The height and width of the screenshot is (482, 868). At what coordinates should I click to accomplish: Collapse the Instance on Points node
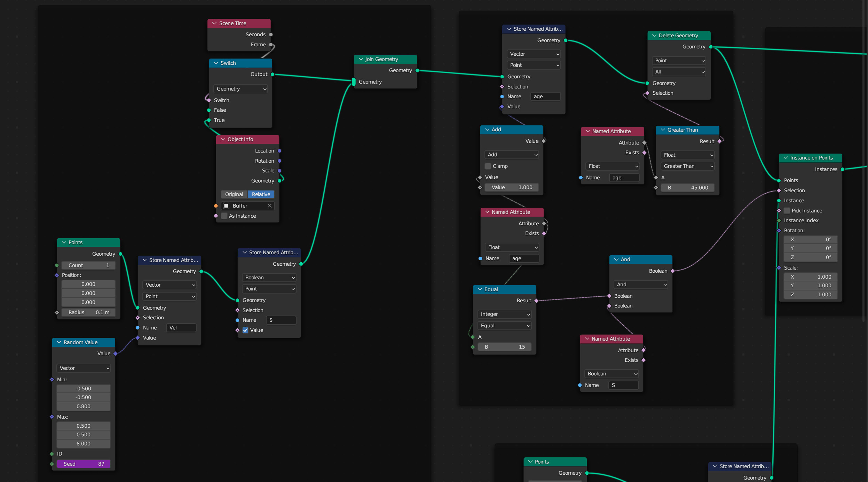tap(786, 158)
